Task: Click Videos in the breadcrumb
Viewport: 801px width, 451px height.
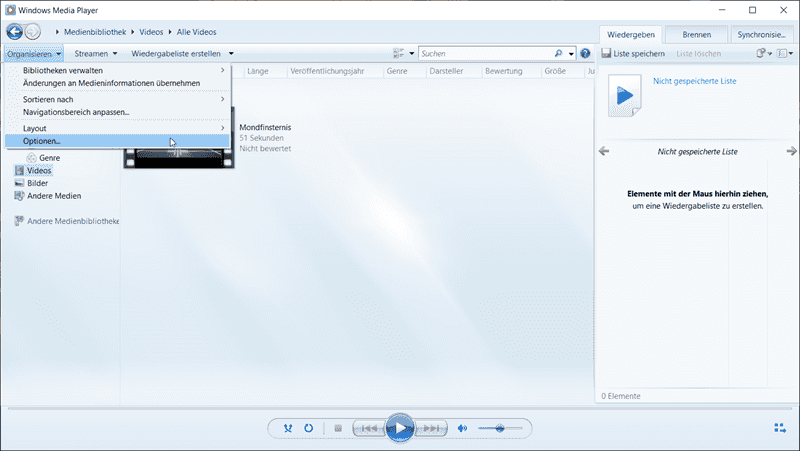Action: click(151, 32)
